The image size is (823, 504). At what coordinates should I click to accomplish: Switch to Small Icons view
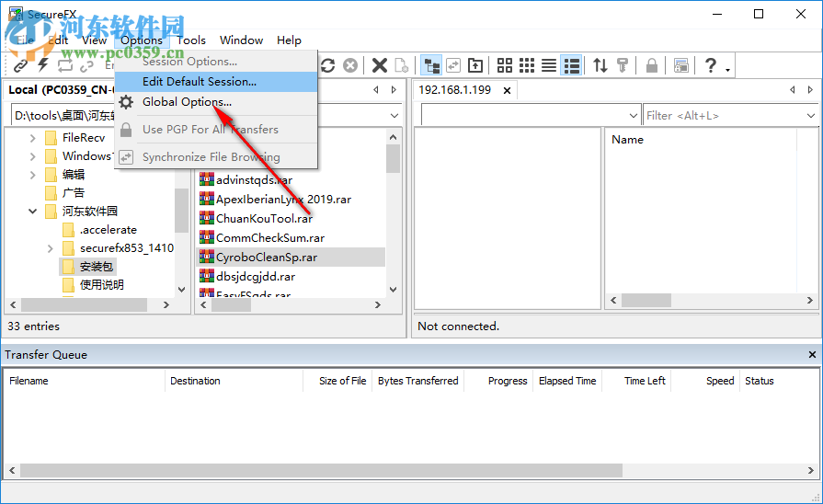(x=527, y=65)
